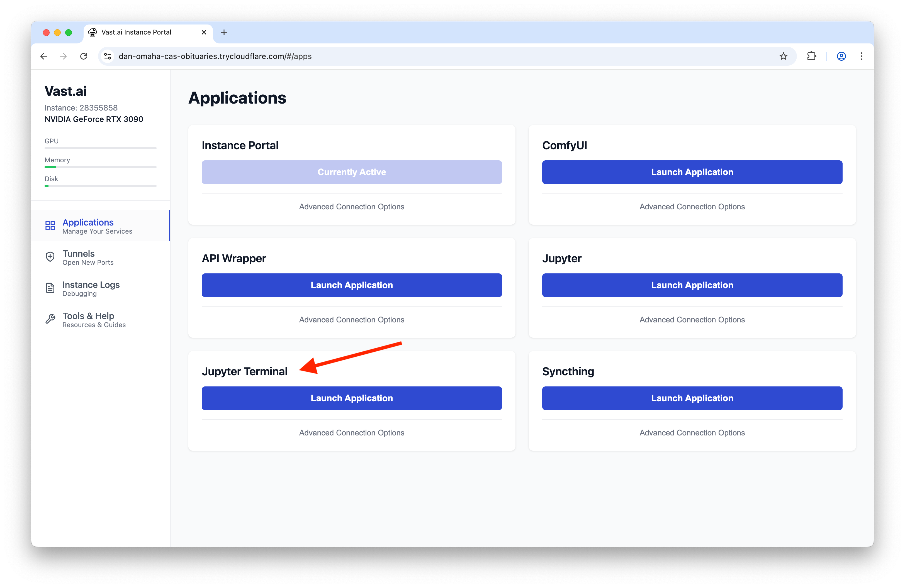
Task: Click the NVIDIA GeForce RTX 3090 label
Action: point(94,119)
